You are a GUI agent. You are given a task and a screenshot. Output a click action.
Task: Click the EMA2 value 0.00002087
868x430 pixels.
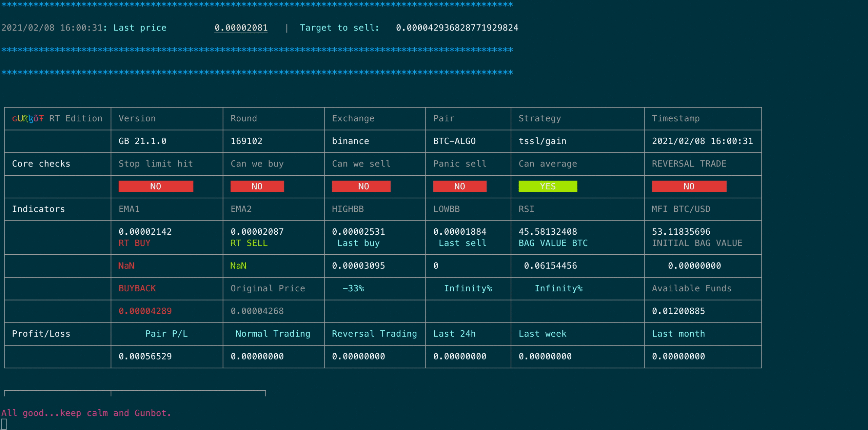(257, 232)
